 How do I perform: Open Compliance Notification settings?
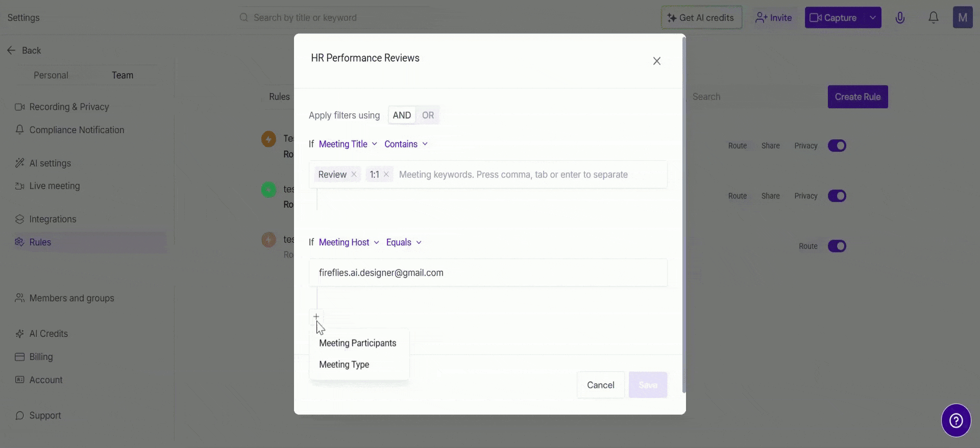[x=69, y=130]
